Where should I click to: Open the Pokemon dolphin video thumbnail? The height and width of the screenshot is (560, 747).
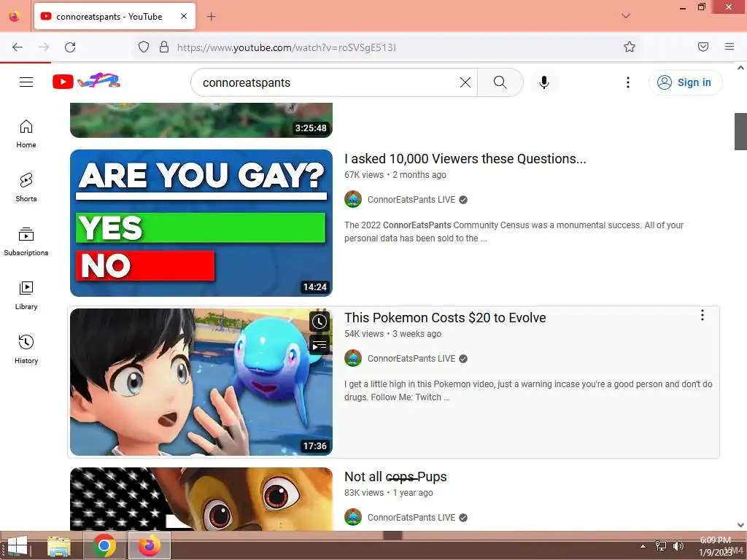(x=201, y=382)
